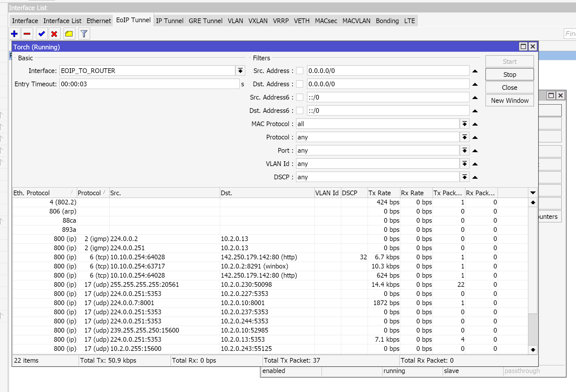
Task: Open the Interface dropdown for EOIP_TO_ROUTER
Action: click(240, 71)
